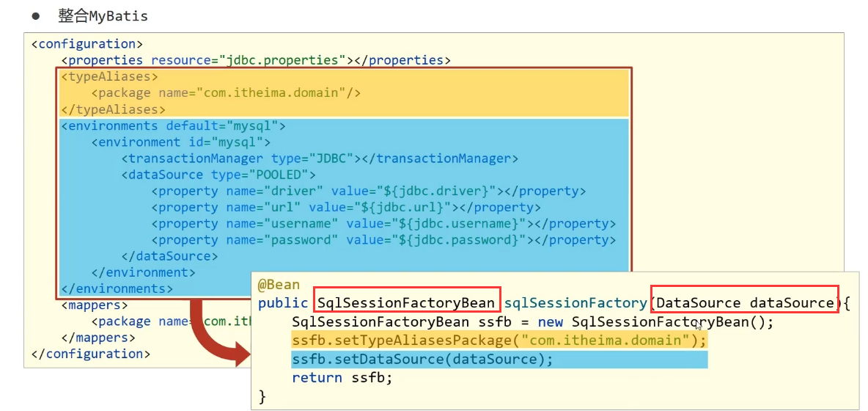Click the property name="username" line

(383, 224)
